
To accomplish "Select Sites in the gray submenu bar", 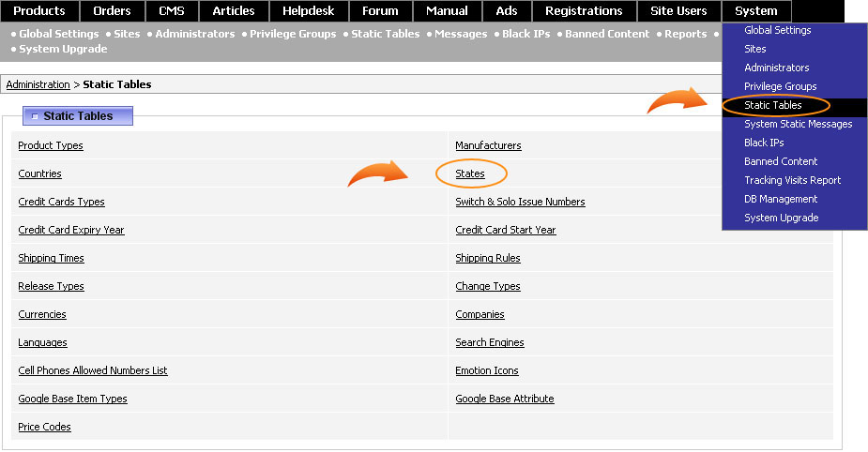I will pos(127,34).
